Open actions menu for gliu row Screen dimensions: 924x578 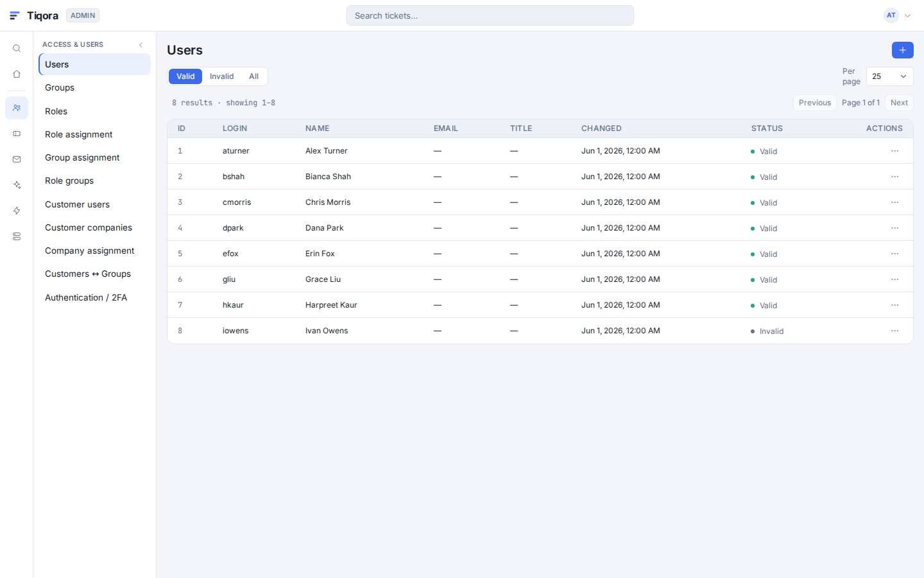[894, 279]
